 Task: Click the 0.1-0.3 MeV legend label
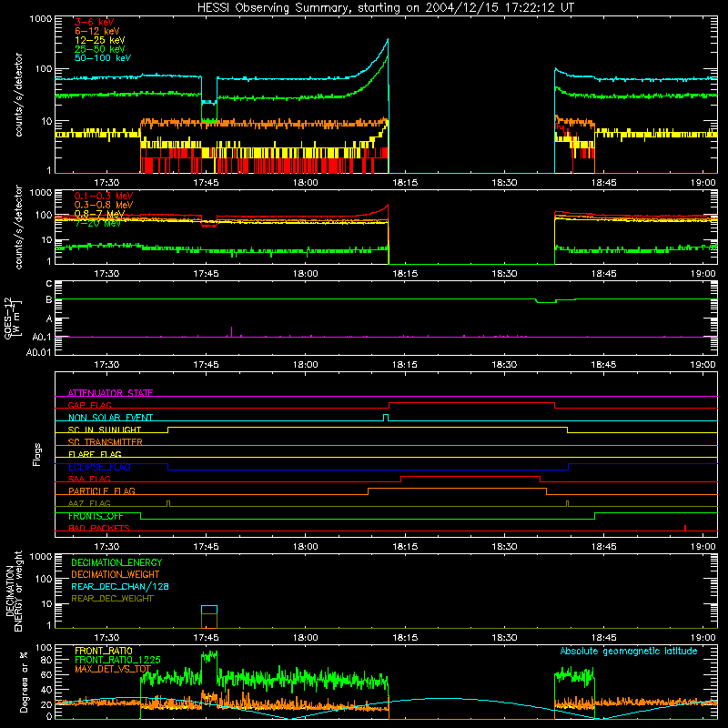(104, 196)
